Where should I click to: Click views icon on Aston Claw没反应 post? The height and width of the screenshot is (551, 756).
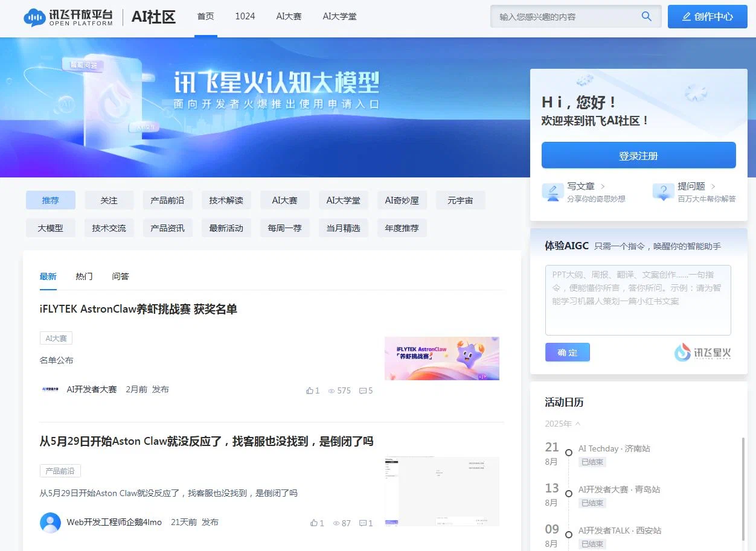[336, 523]
